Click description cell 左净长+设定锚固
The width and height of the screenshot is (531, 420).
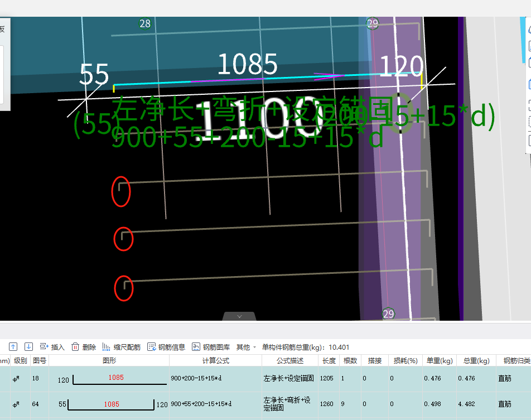[290, 378]
